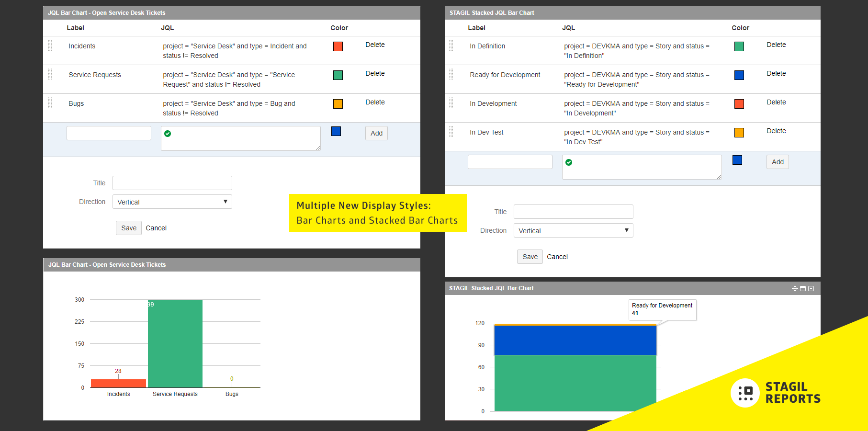Focus the Title field in Service Desk panel
The image size is (868, 431).
172,183
